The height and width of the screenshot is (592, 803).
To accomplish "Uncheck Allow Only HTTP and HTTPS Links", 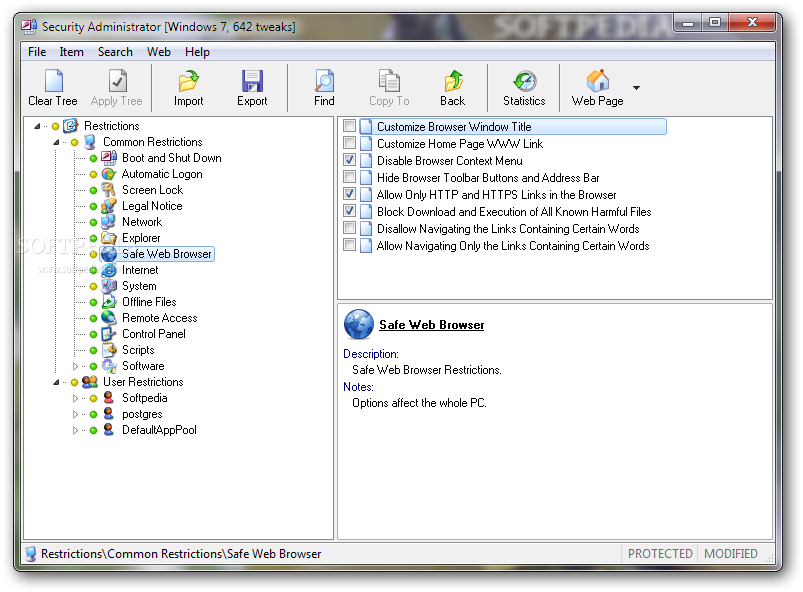I will [349, 194].
